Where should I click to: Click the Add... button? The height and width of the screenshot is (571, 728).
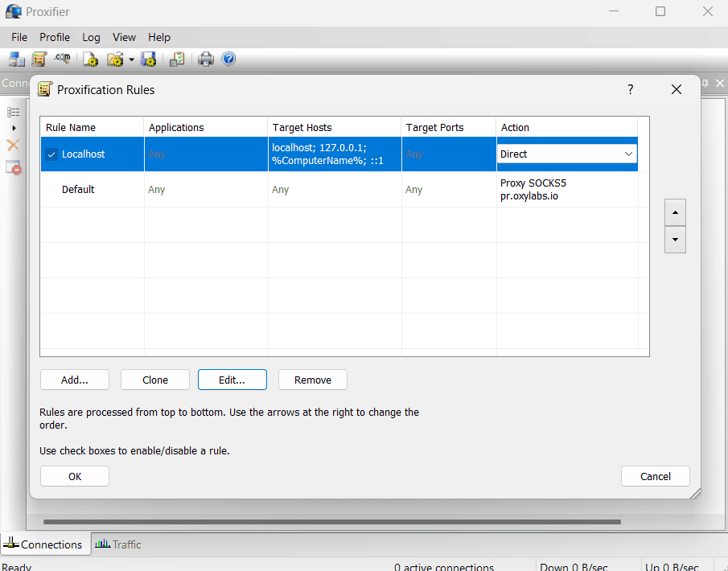[75, 380]
